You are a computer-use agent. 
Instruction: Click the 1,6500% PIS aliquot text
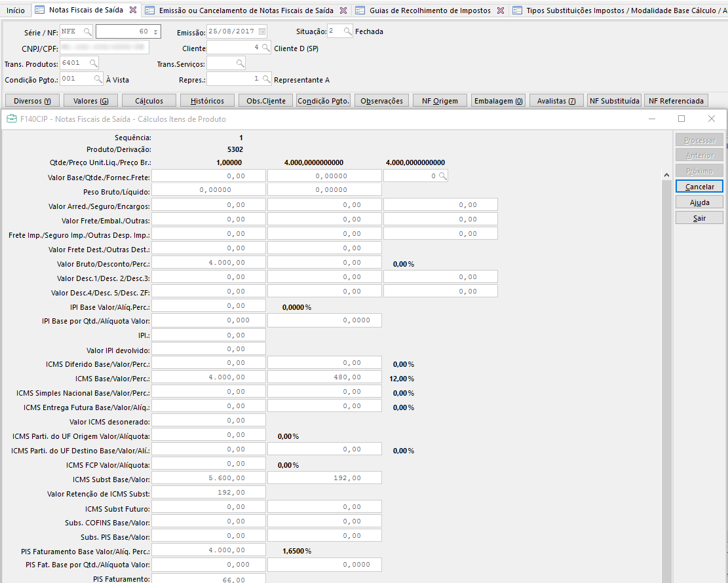point(297,551)
